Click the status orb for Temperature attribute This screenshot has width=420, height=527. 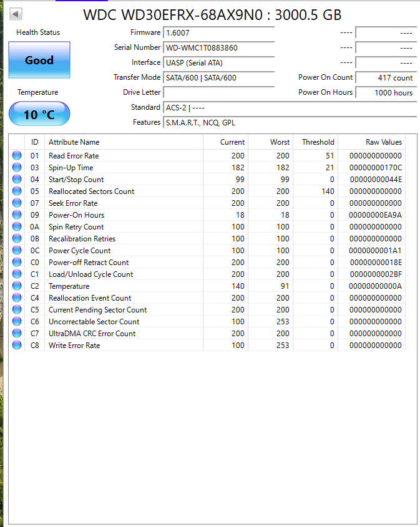17,286
